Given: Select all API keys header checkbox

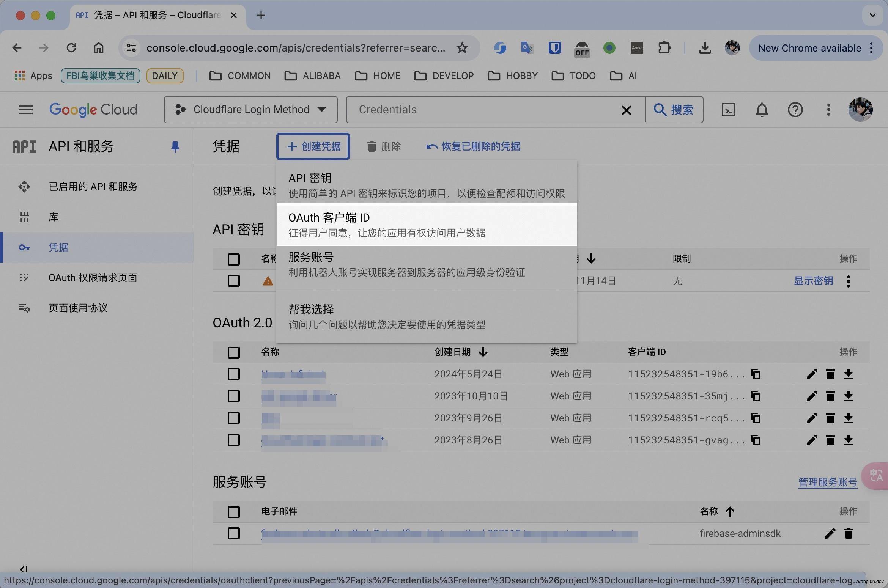Looking at the screenshot, I should [233, 259].
